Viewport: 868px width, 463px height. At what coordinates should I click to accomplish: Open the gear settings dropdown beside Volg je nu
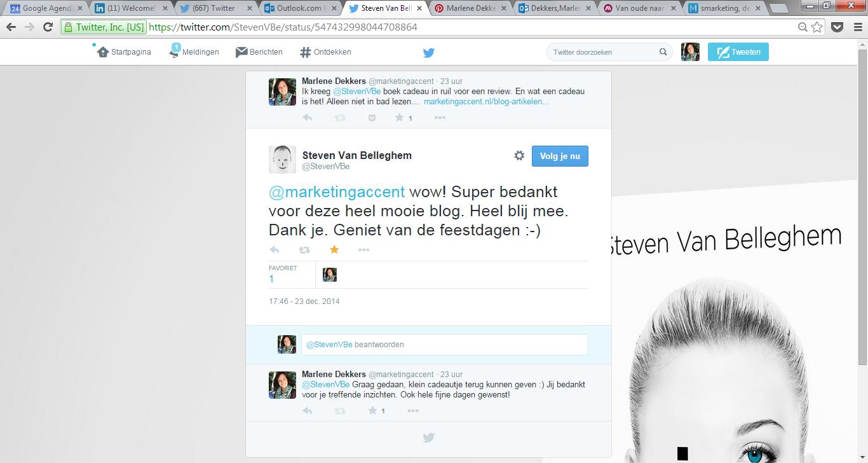519,156
